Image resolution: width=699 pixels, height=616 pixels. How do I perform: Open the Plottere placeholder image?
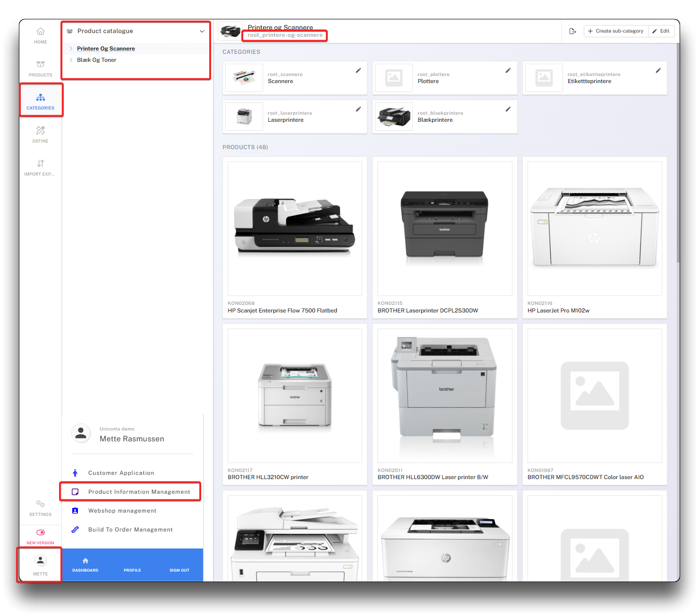(x=394, y=78)
